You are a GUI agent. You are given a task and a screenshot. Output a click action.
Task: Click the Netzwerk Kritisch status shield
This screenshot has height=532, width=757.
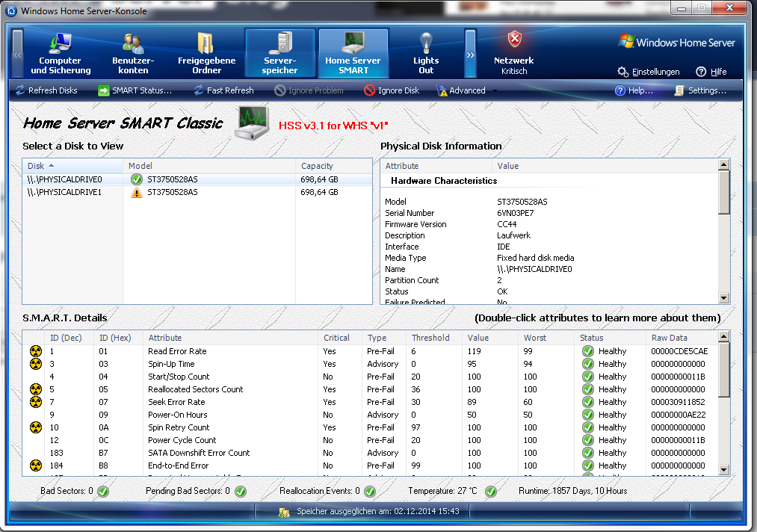(515, 40)
